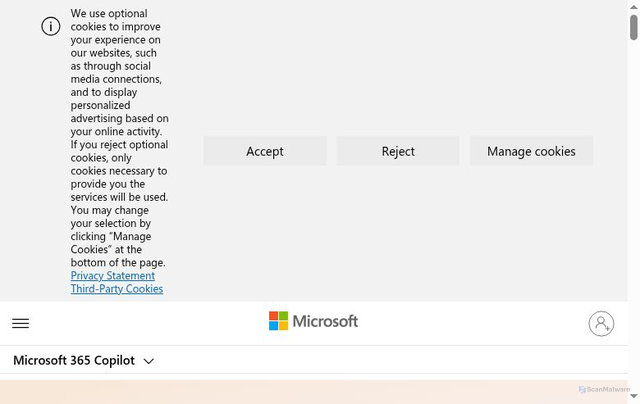Click the Microsoft logo
The image size is (640, 404).
(x=313, y=321)
